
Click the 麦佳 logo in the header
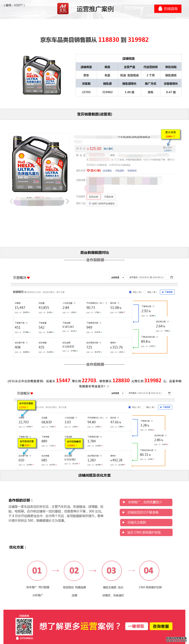tap(63, 9)
